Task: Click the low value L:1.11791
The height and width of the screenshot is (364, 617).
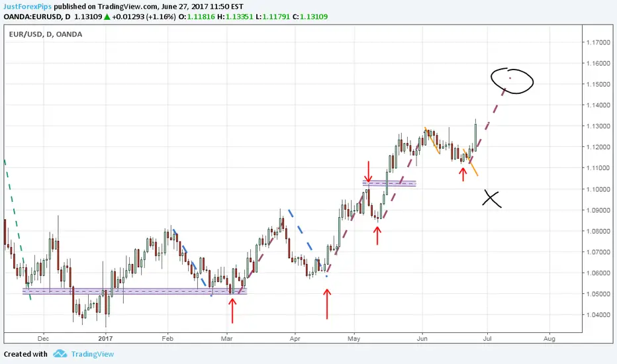Action: pos(273,17)
